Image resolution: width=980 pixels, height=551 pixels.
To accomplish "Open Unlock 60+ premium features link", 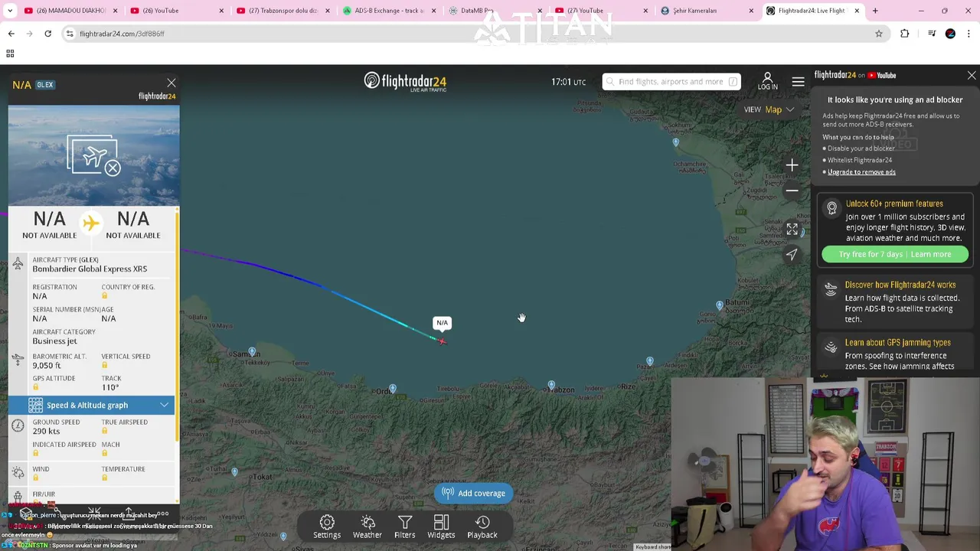I will coord(894,204).
